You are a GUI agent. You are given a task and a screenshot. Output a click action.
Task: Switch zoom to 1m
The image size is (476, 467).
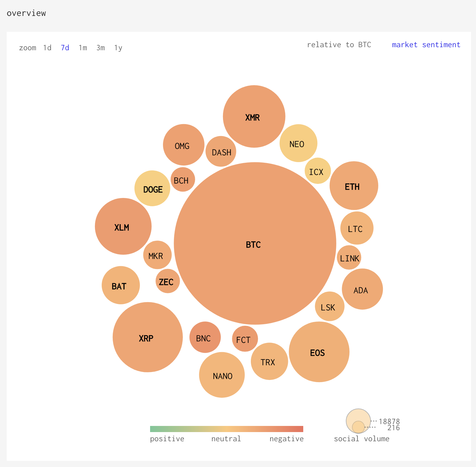point(83,48)
